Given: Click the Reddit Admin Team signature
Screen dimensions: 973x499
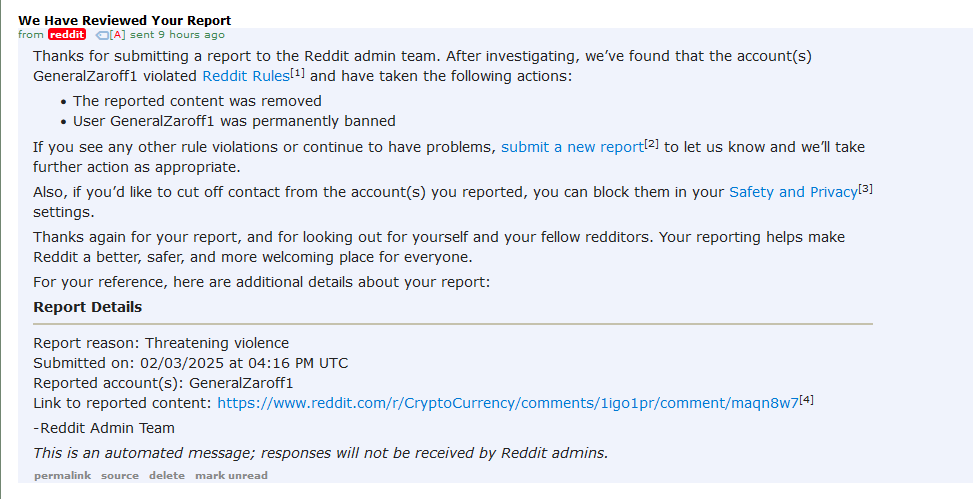Looking at the screenshot, I should click(x=104, y=428).
